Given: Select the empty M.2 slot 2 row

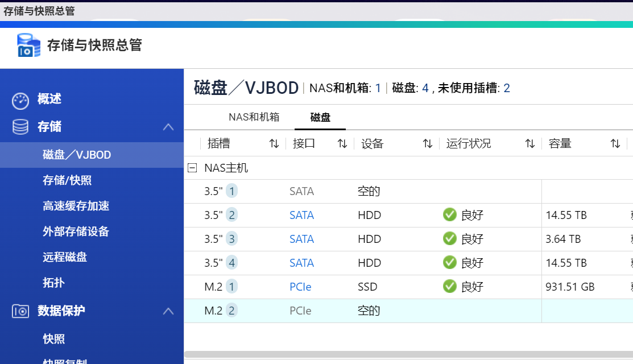Looking at the screenshot, I should [x=398, y=311].
